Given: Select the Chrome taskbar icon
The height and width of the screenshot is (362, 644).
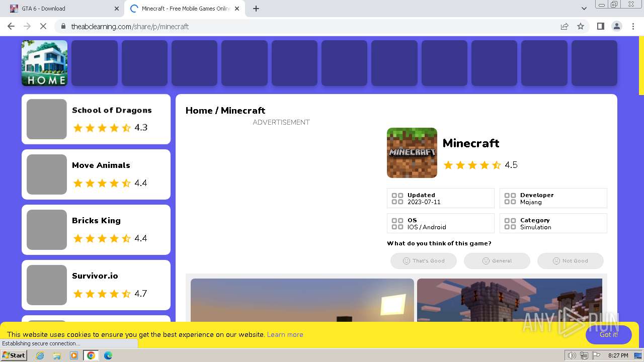Looking at the screenshot, I should 91,355.
